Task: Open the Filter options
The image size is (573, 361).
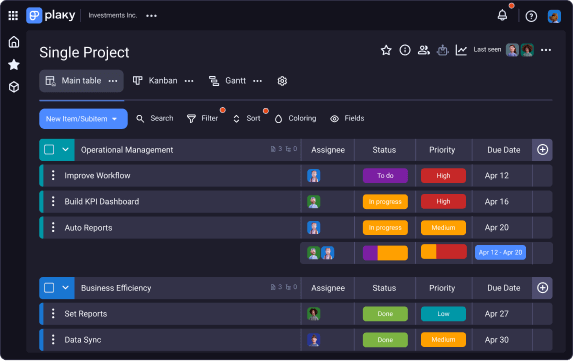Action: [202, 118]
